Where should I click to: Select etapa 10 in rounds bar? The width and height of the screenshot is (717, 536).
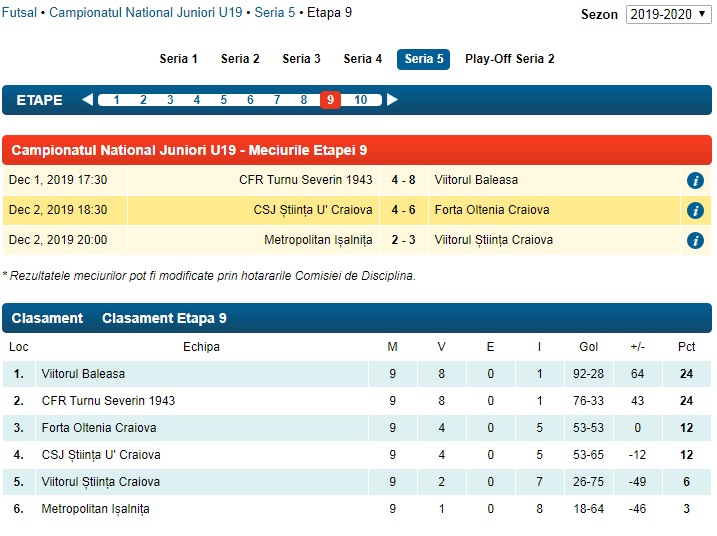(x=360, y=100)
